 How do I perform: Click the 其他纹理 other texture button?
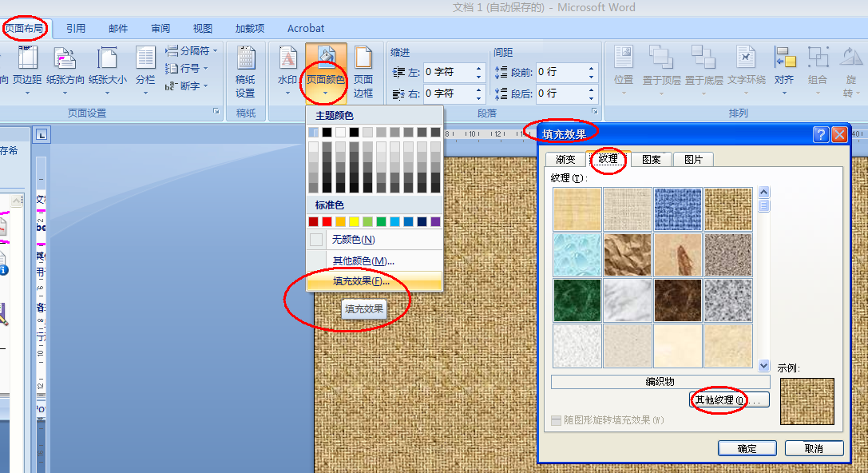click(730, 399)
